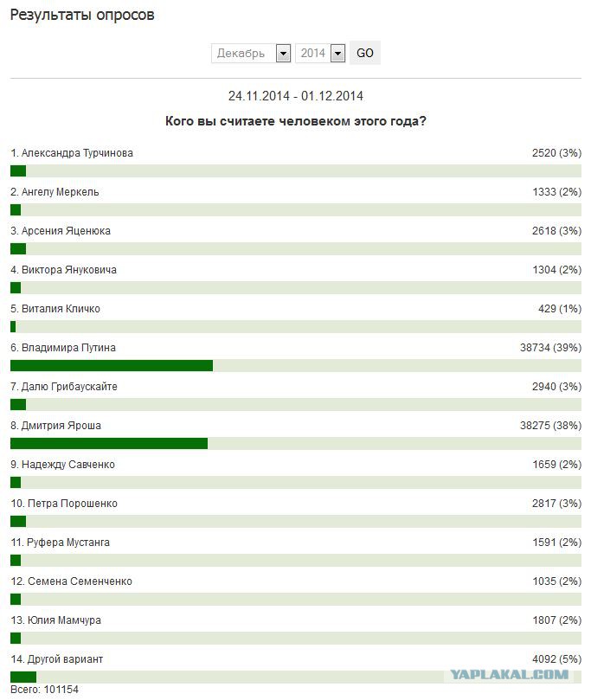Click the Результаты опросов heading
Image resolution: width=591 pixels, height=700 pixels.
tap(82, 15)
